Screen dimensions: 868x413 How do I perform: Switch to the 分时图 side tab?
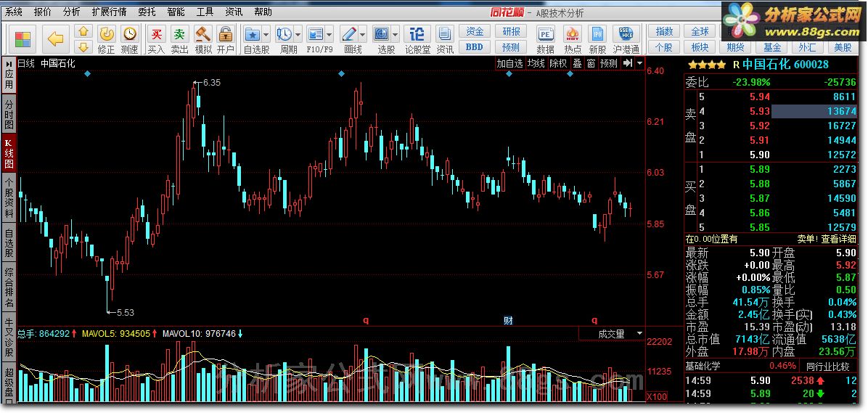tap(9, 114)
